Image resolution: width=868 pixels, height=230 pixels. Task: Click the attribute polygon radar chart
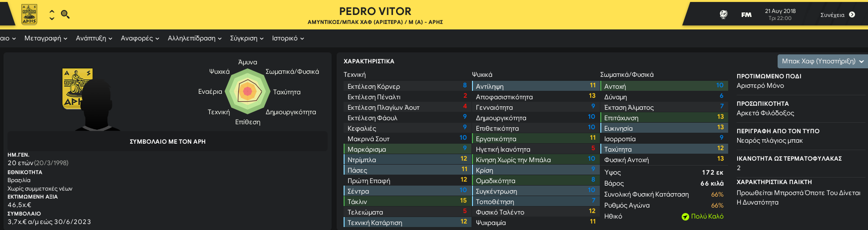coord(247,92)
